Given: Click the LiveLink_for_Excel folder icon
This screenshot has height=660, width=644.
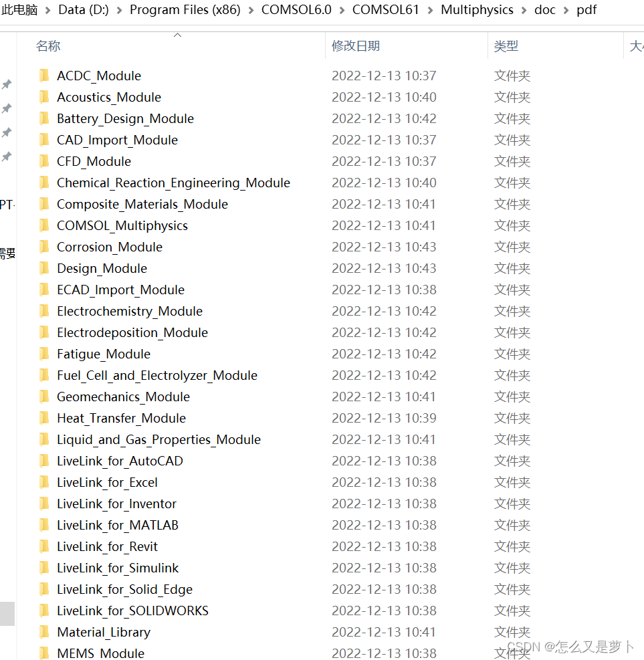Looking at the screenshot, I should (x=44, y=482).
